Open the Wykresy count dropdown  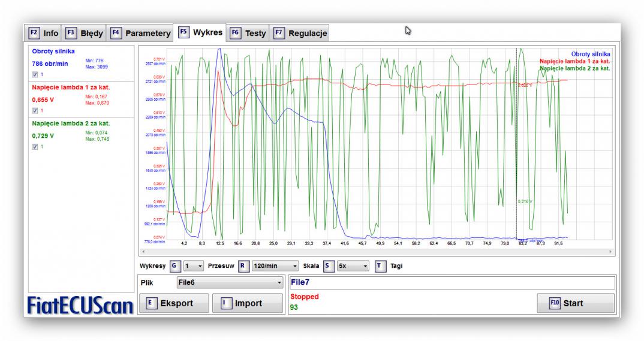(194, 266)
